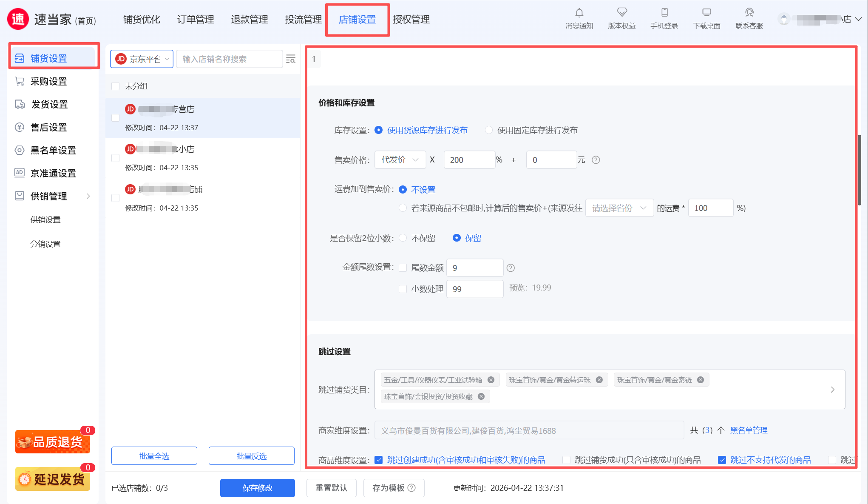Screen dimensions: 868x504
Task: Open 售后设置 in the sidebar
Action: pos(48,127)
